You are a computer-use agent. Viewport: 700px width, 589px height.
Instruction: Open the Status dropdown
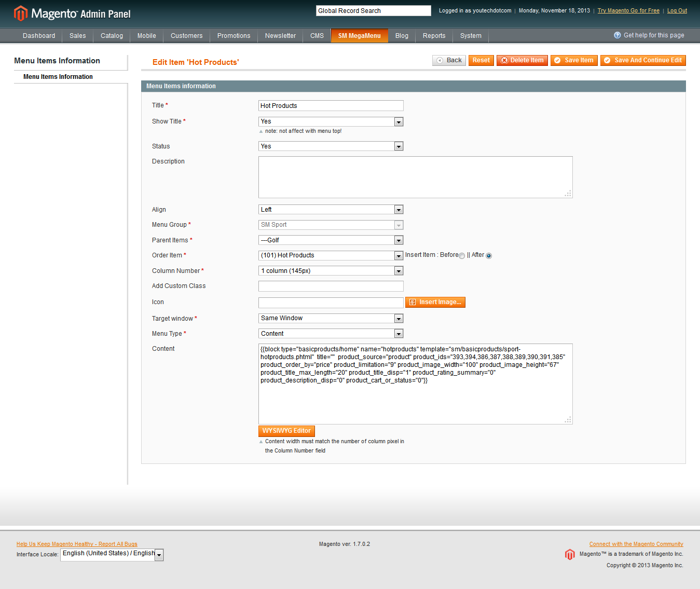tap(331, 146)
